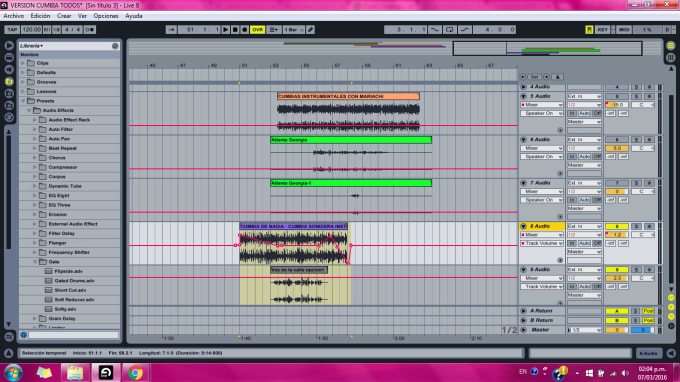Select the Flipside.adv preset
The height and width of the screenshot is (382, 680).
point(69,271)
